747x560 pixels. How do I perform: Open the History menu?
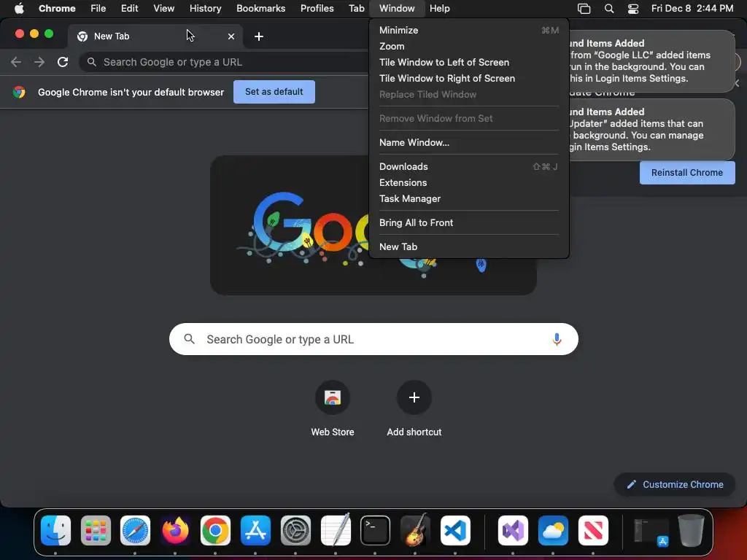205,8
